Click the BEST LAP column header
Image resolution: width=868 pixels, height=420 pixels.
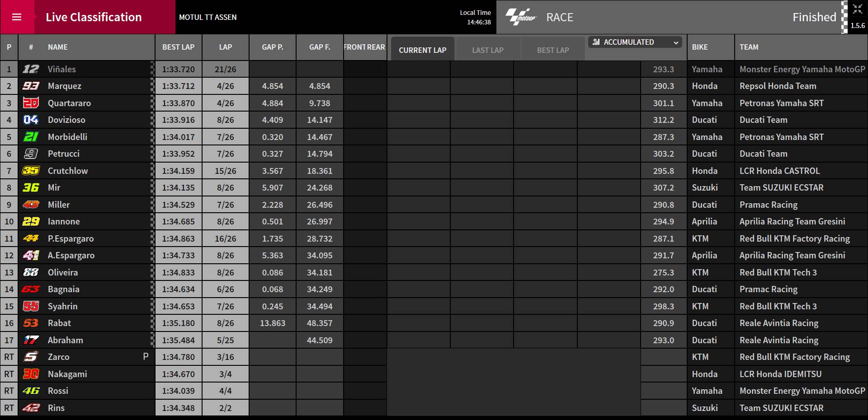pyautogui.click(x=178, y=47)
